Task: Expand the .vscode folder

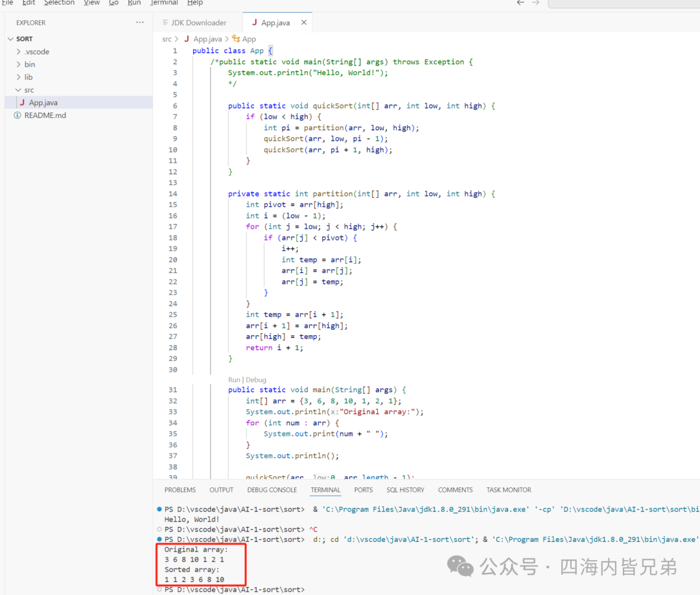Action: pos(18,52)
